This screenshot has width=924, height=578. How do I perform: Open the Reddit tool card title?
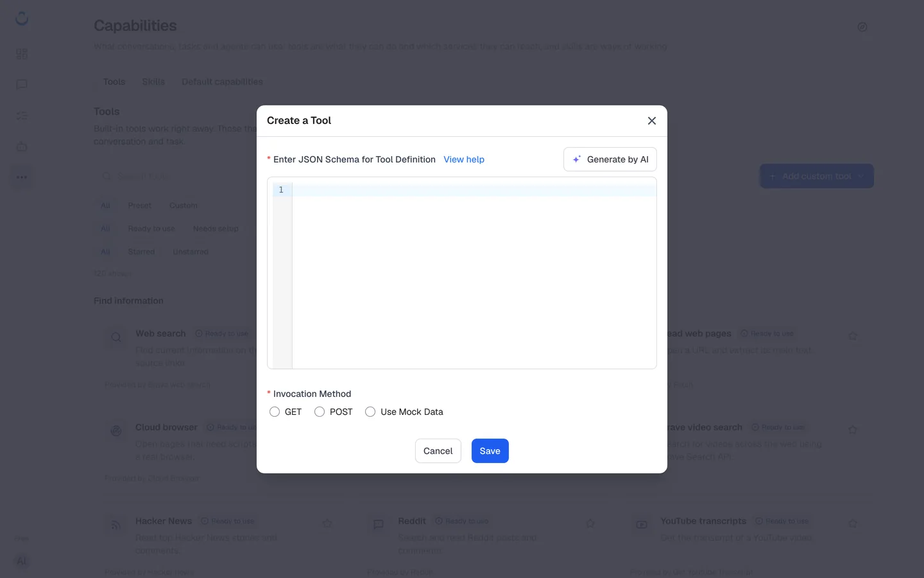[x=412, y=521]
